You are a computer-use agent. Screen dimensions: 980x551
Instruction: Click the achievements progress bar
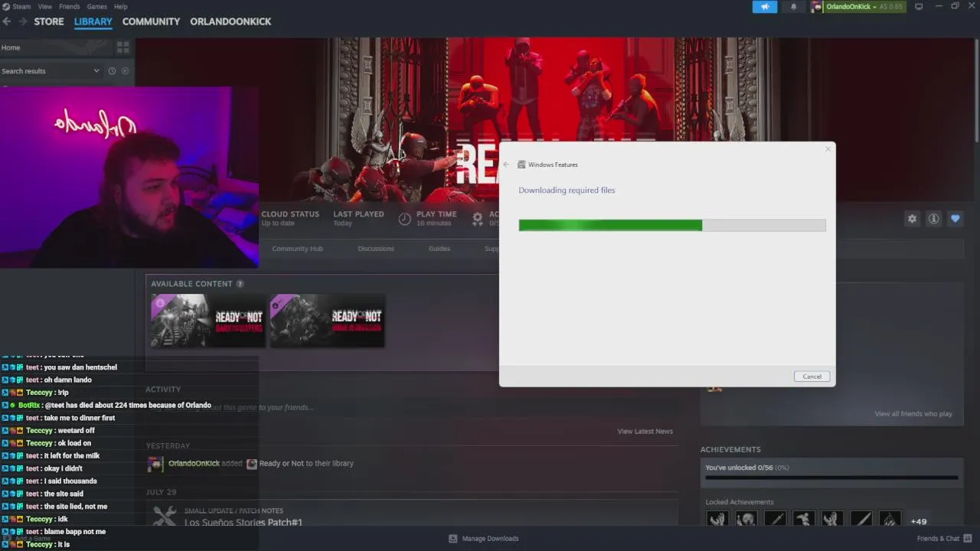tap(831, 478)
